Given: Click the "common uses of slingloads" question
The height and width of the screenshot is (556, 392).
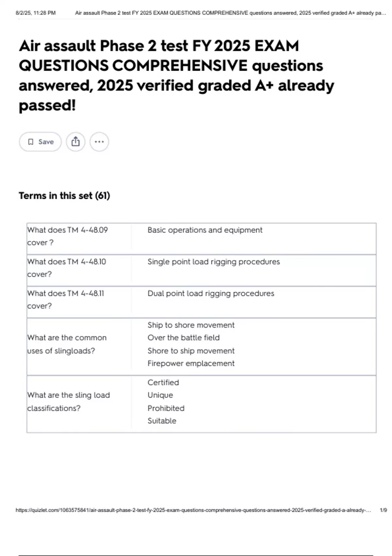Looking at the screenshot, I should (67, 344).
